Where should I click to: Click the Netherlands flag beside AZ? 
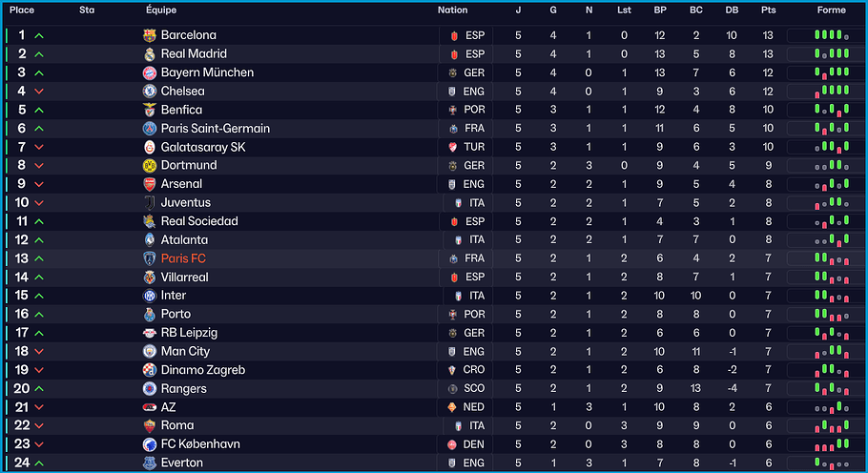pyautogui.click(x=453, y=407)
